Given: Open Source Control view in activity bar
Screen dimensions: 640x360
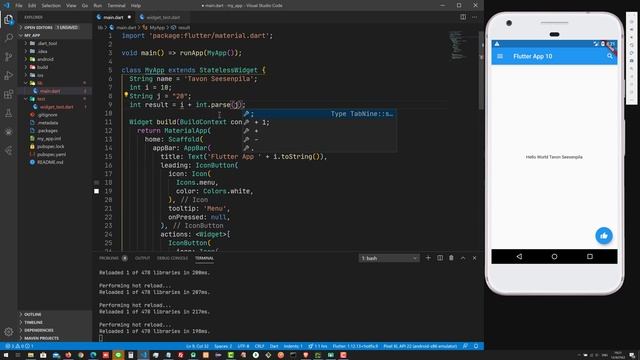Looking at the screenshot, I should [x=9, y=57].
